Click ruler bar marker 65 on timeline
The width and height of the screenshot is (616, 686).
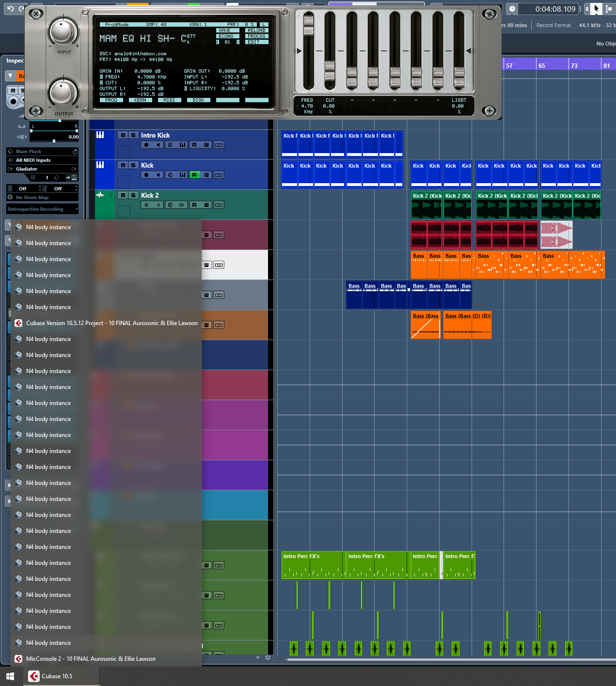pos(542,66)
